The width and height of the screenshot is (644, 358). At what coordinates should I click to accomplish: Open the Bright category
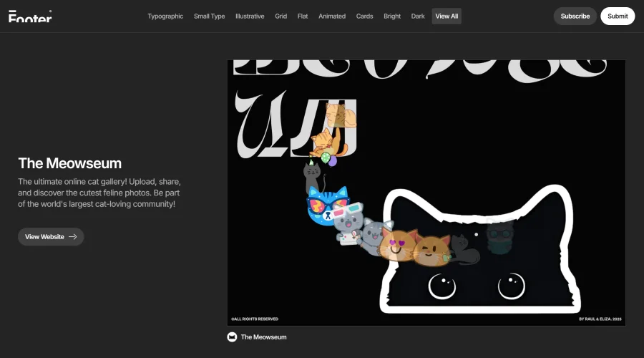coord(392,16)
